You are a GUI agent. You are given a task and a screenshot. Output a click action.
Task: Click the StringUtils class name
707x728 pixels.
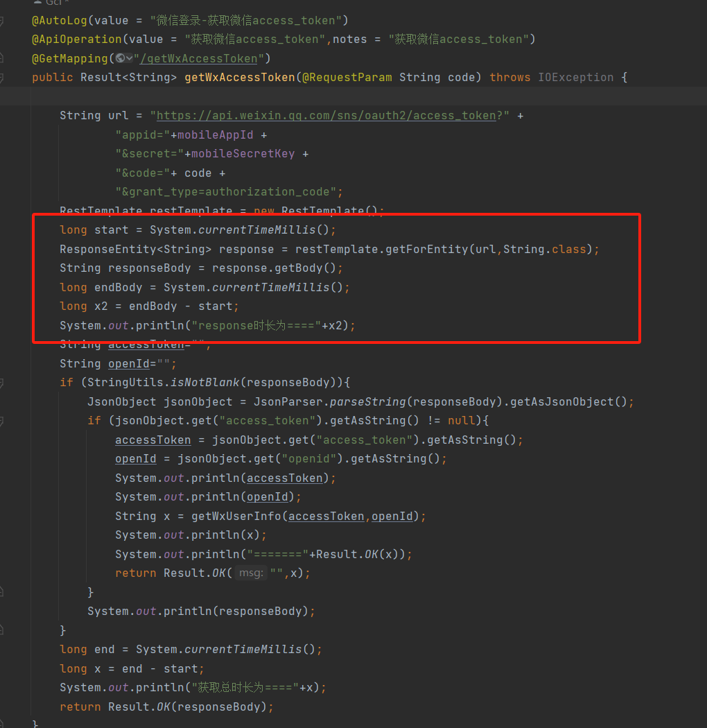click(125, 383)
